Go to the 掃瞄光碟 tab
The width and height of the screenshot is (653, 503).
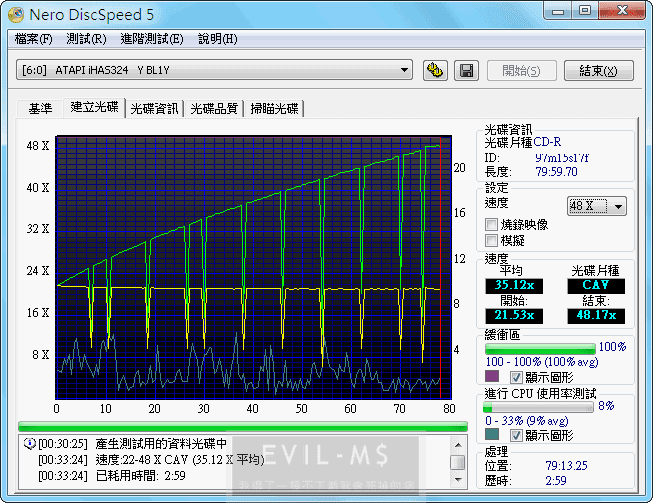click(x=274, y=109)
